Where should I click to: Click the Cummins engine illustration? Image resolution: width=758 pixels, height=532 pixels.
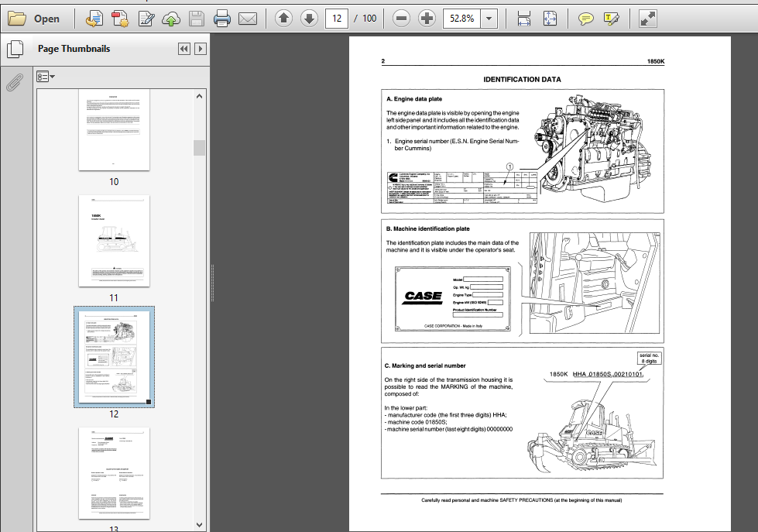[594, 147]
